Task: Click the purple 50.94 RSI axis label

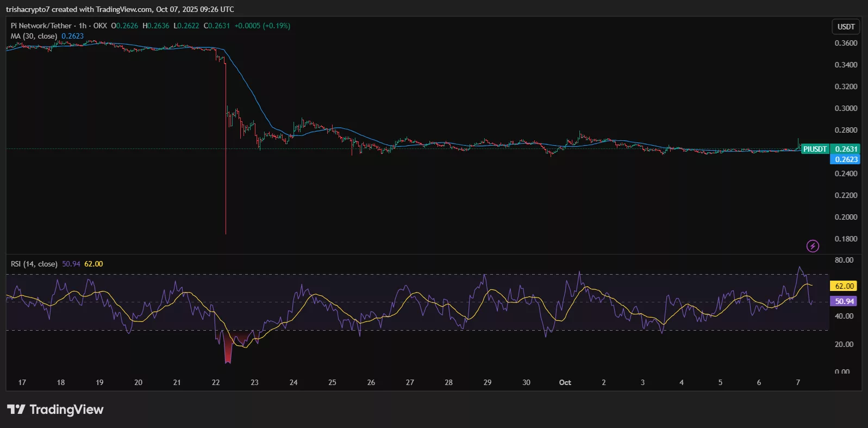Action: [x=844, y=301]
